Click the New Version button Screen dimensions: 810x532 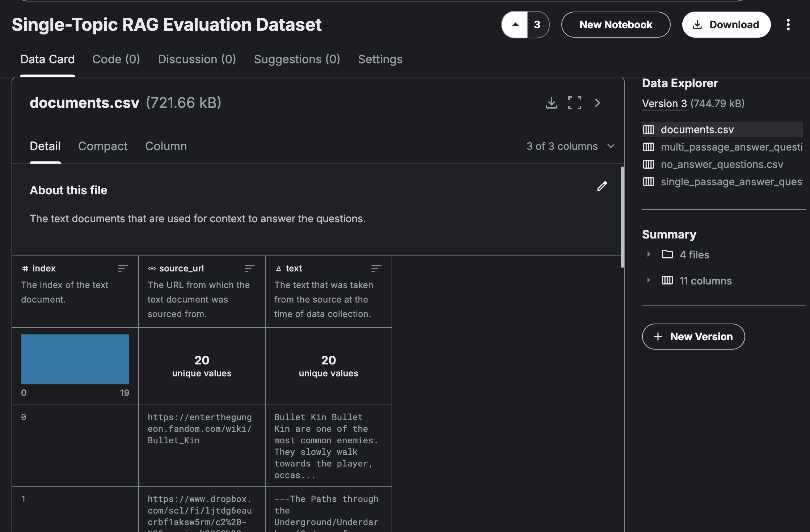click(x=693, y=337)
